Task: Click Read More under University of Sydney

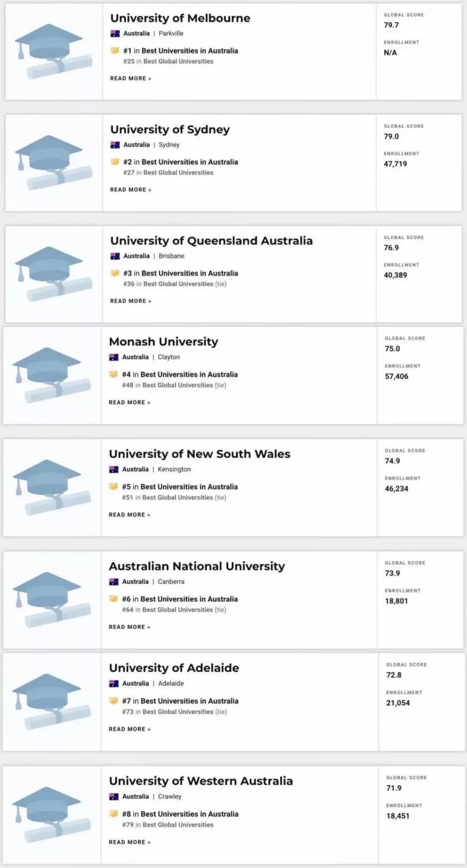Action: coord(131,190)
